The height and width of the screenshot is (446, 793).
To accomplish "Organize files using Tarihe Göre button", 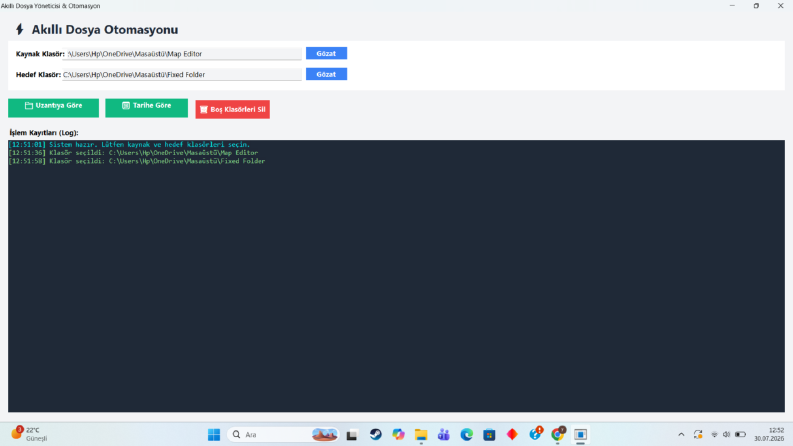I will (x=147, y=108).
